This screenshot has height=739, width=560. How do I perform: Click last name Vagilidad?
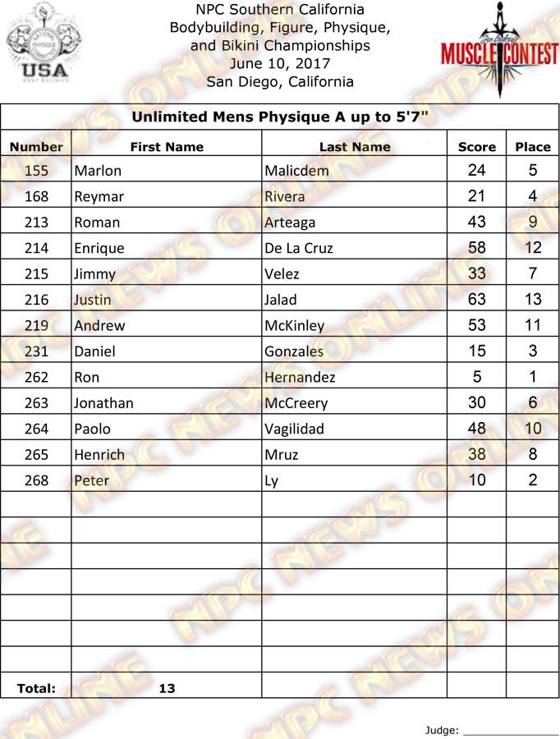point(295,429)
